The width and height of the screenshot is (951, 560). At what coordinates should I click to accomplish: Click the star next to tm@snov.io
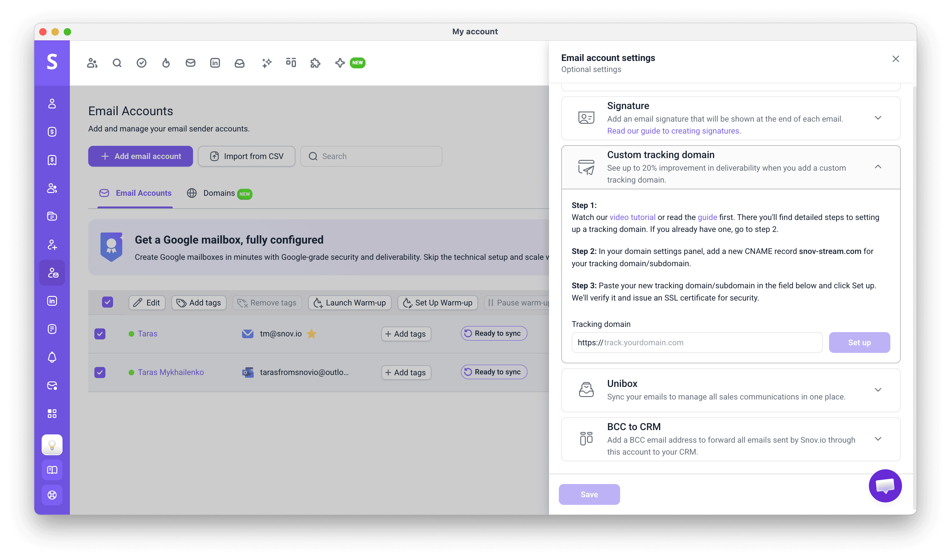tap(311, 334)
